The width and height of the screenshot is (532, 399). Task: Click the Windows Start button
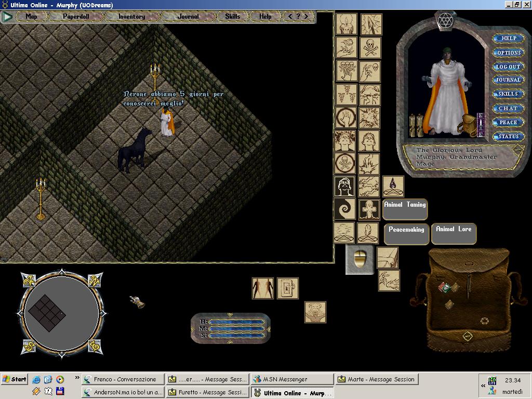14,379
